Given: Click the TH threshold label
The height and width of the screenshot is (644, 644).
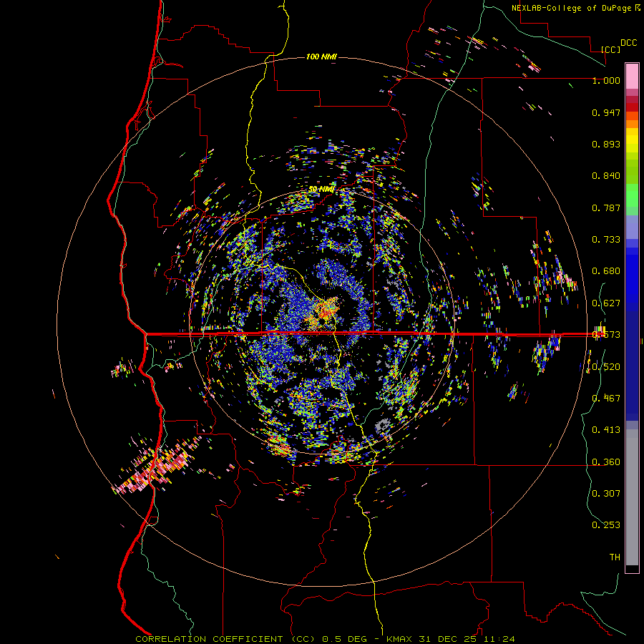Looking at the screenshot, I should point(615,557).
